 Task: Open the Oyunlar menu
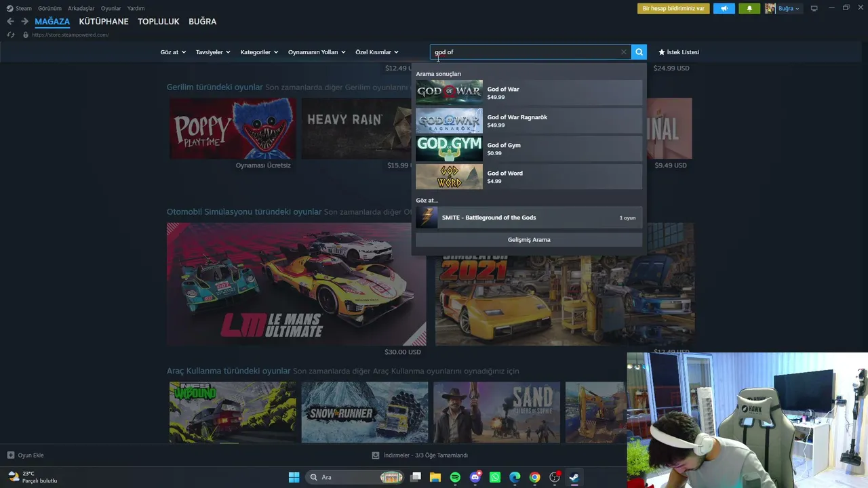pos(111,9)
